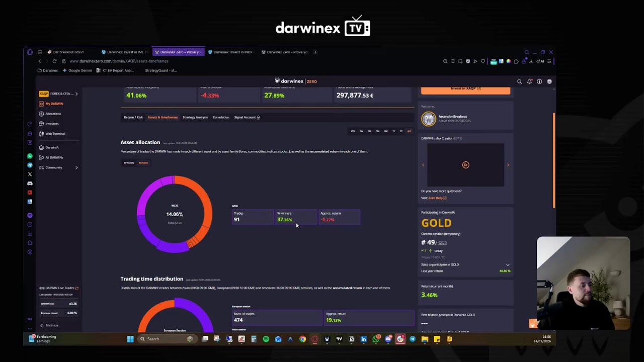Click the pin icon in browser toolbar
644x362 pixels.
tap(453, 61)
